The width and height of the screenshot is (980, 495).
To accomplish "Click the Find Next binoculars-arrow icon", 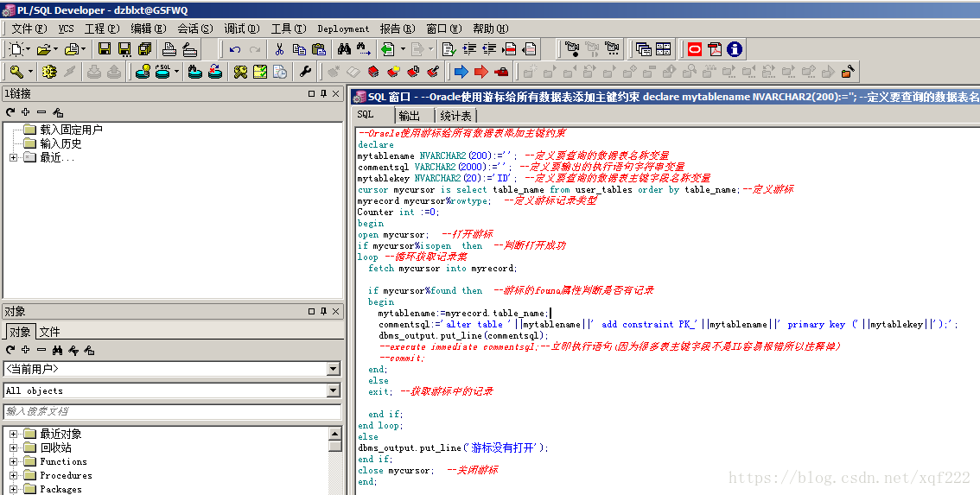I will [365, 48].
